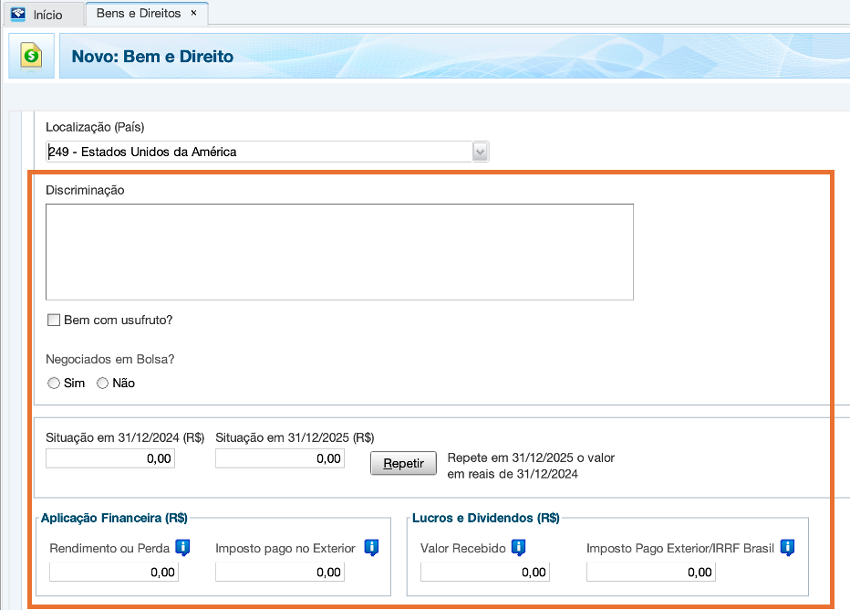
Task: Click the Rendimento ou Perda value field
Action: click(115, 572)
